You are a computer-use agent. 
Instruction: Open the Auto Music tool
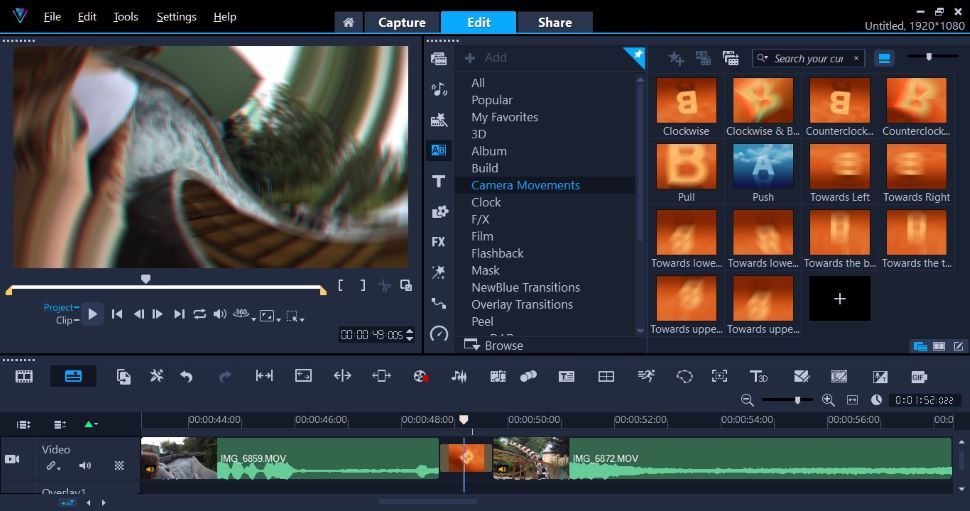(x=498, y=376)
